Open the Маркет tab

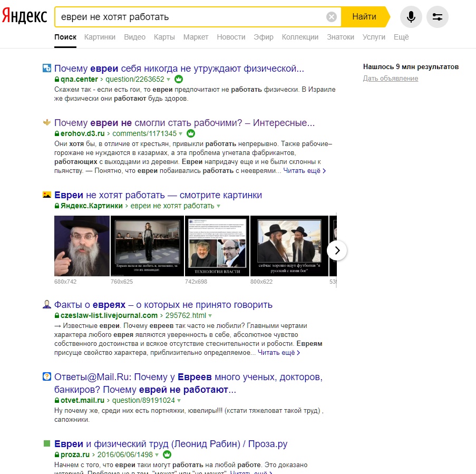(196, 37)
